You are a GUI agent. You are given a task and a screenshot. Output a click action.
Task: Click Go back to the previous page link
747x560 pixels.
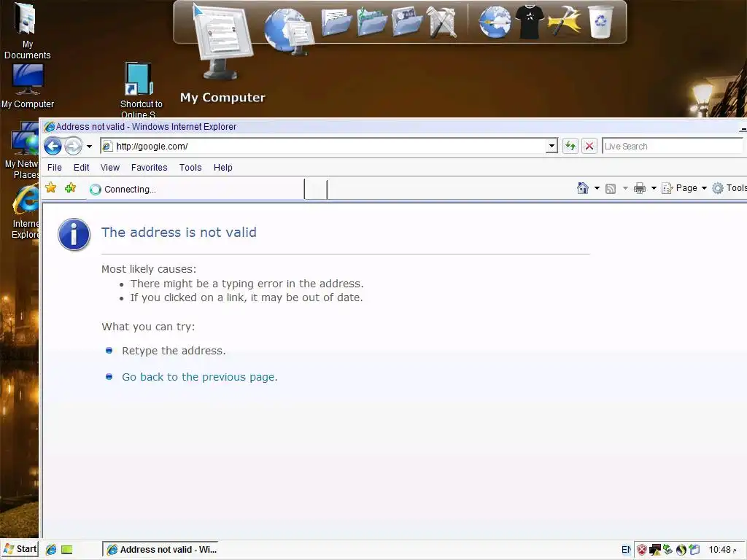(200, 377)
